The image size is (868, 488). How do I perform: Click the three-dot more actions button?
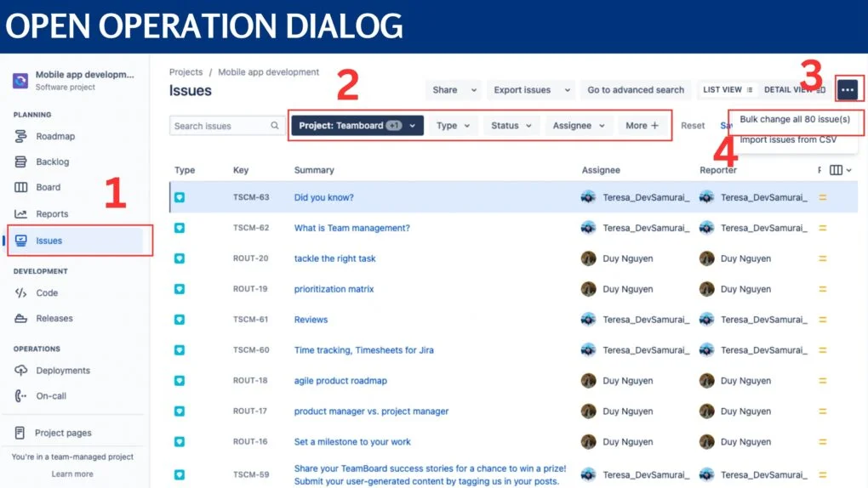coord(847,89)
